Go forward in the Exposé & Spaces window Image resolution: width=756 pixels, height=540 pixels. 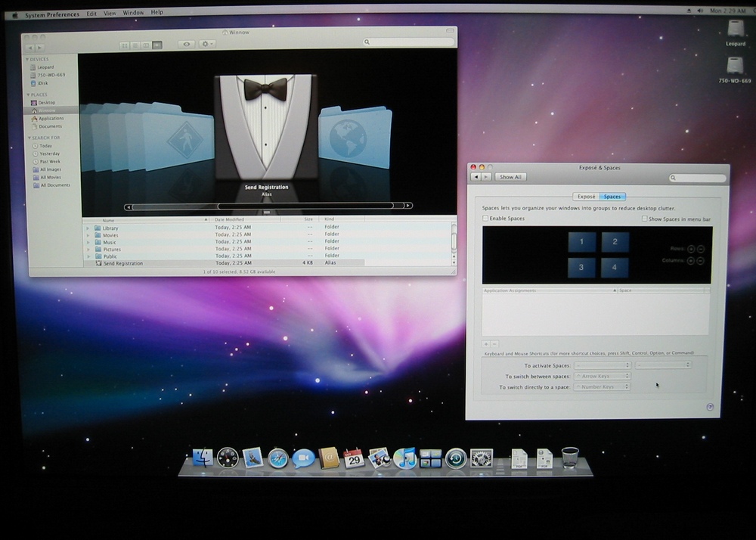pos(486,177)
